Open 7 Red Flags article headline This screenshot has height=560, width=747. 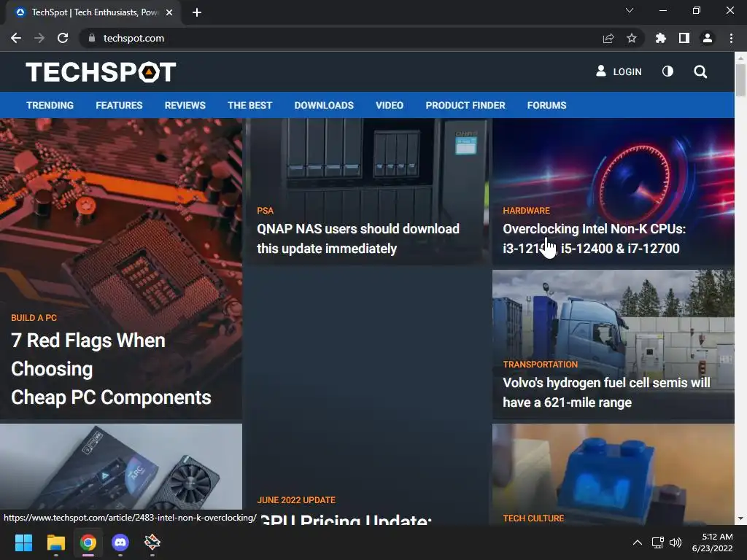(x=111, y=369)
